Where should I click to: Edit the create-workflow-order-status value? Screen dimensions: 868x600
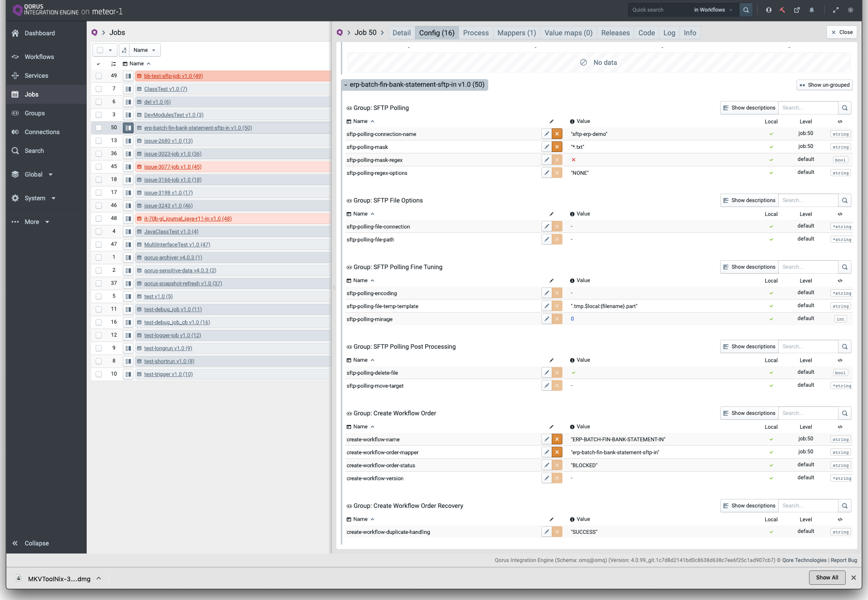click(546, 465)
